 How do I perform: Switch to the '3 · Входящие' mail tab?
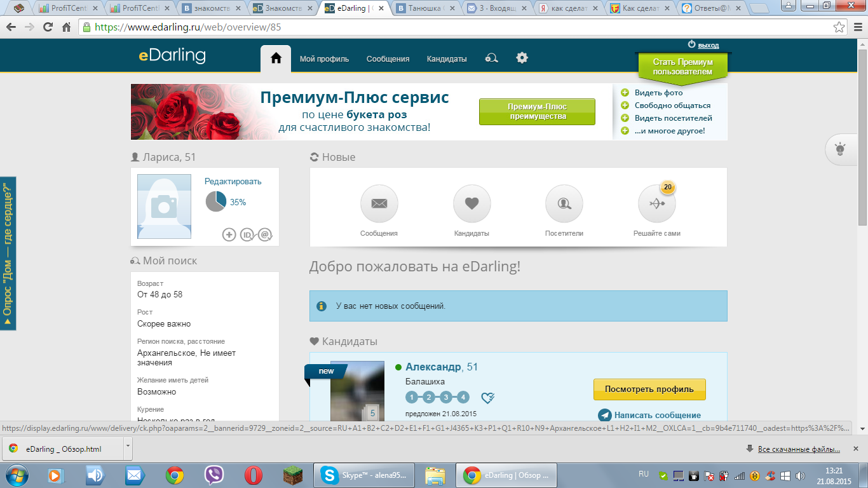pyautogui.click(x=496, y=8)
